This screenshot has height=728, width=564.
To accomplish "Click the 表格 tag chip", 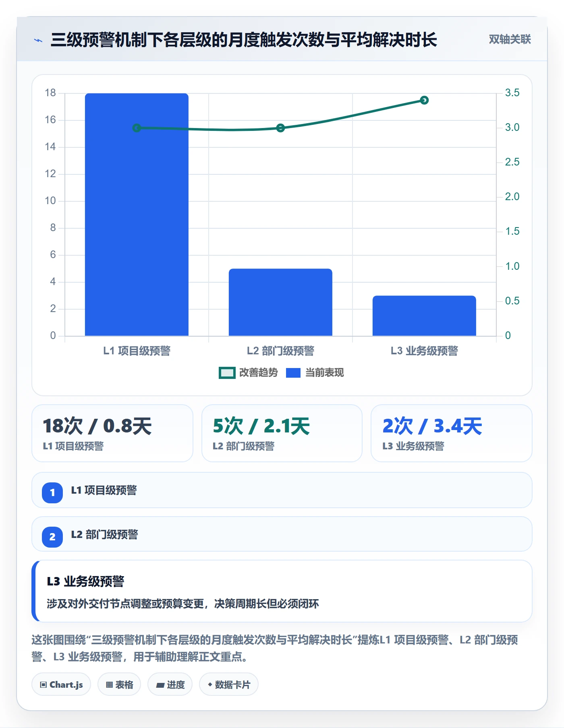I will pyautogui.click(x=119, y=685).
